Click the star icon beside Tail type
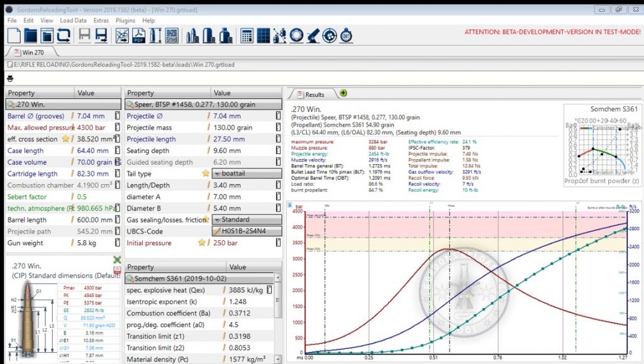The image size is (644, 364). tap(206, 173)
